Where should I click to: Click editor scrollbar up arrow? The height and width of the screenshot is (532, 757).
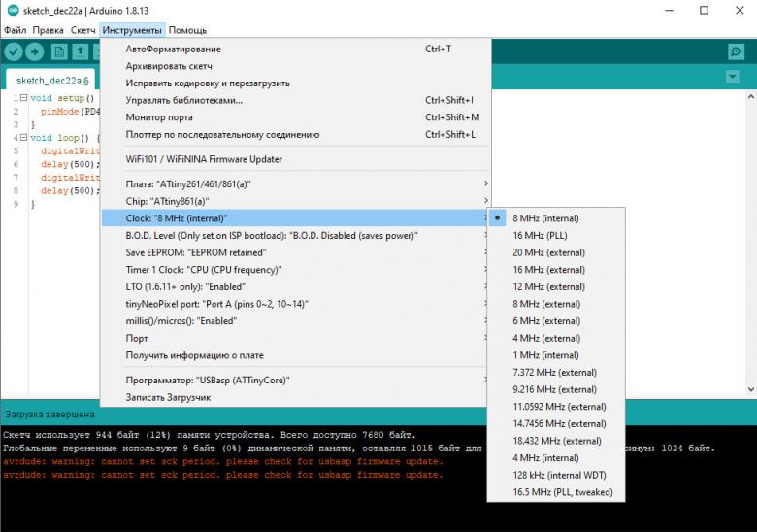pos(751,96)
